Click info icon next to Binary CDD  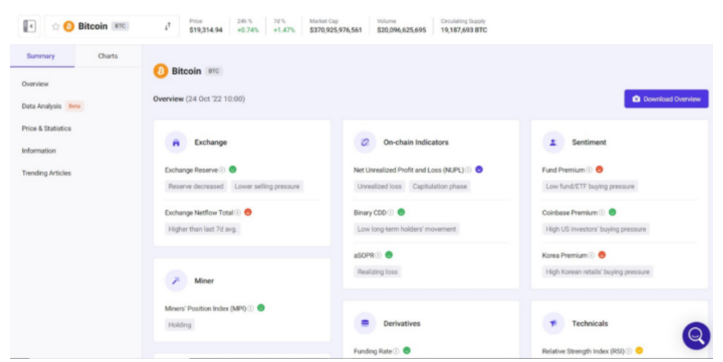[x=391, y=213]
